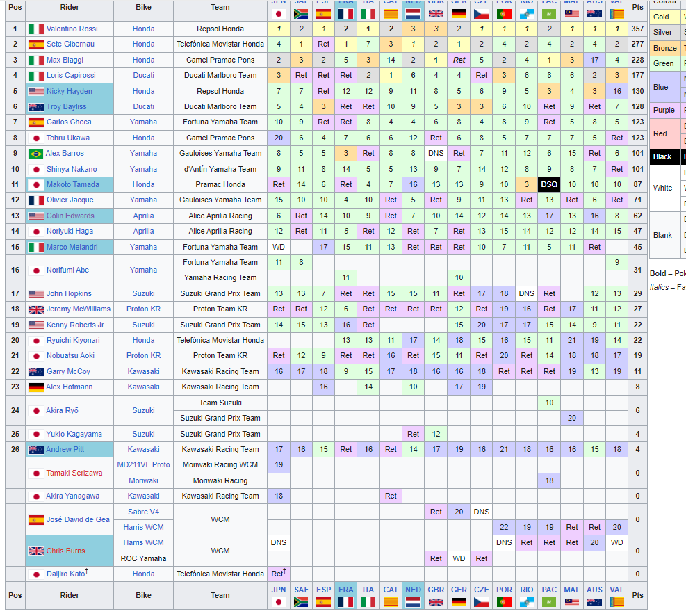Screen dimensions: 686x616
Task: Click the Purple cell in colour legend
Action: click(x=665, y=111)
